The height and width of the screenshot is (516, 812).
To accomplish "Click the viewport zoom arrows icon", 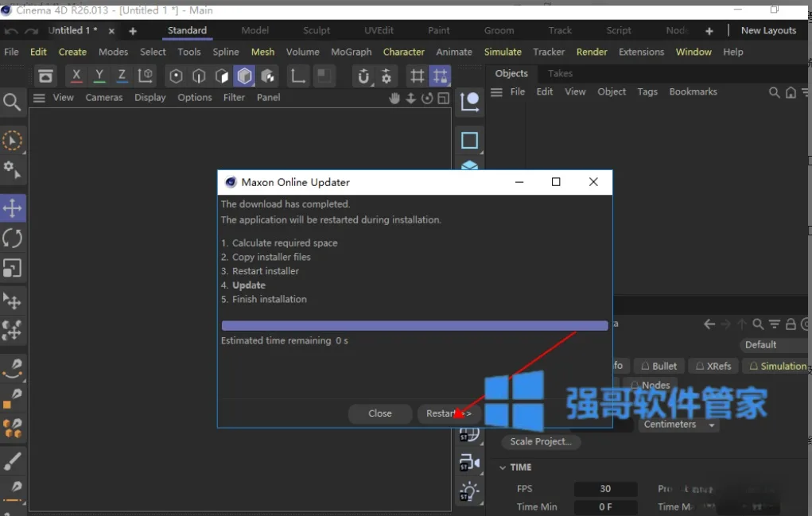I will click(410, 99).
